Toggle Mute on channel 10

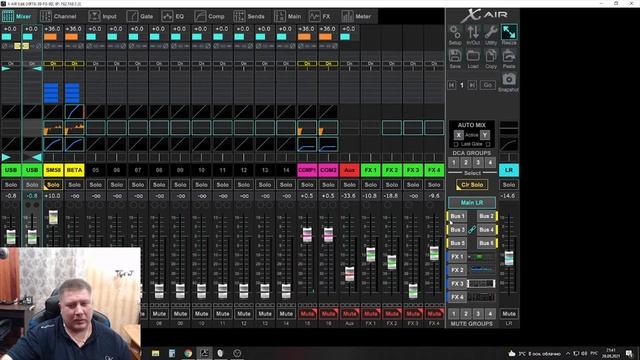201,314
